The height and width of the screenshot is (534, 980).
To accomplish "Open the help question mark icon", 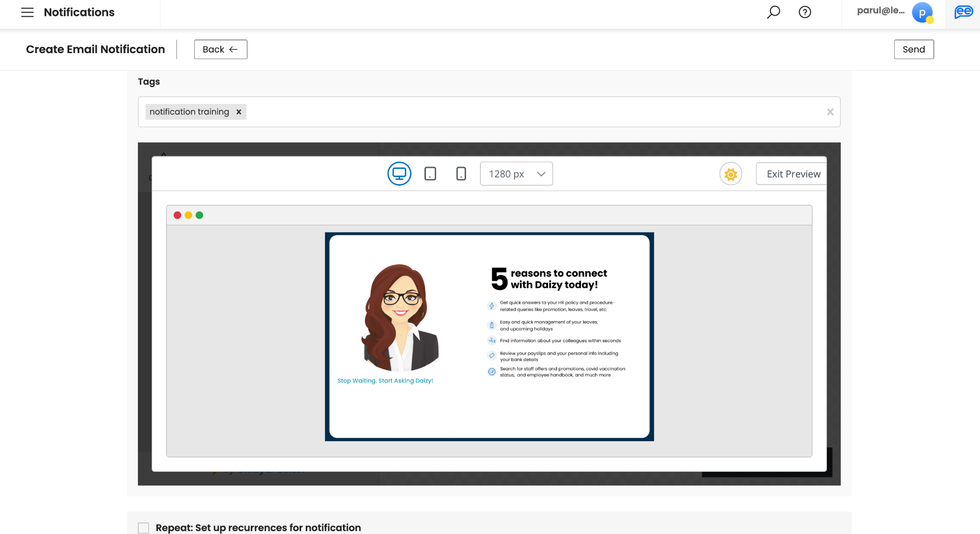I will (x=805, y=12).
